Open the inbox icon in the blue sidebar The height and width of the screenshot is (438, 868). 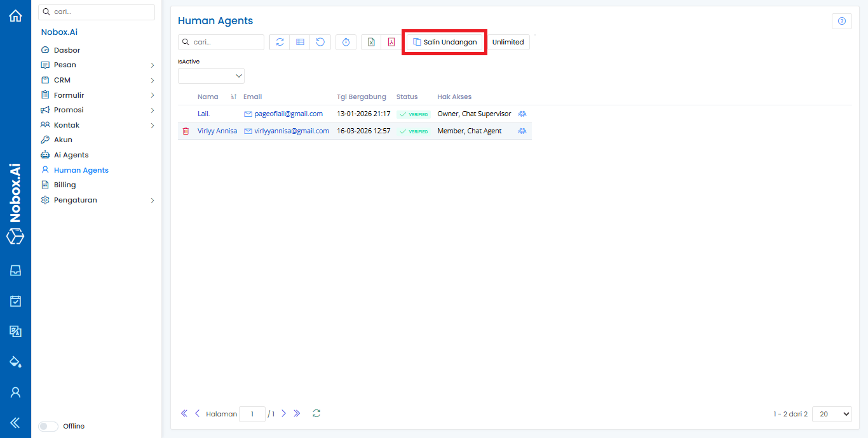pos(15,270)
